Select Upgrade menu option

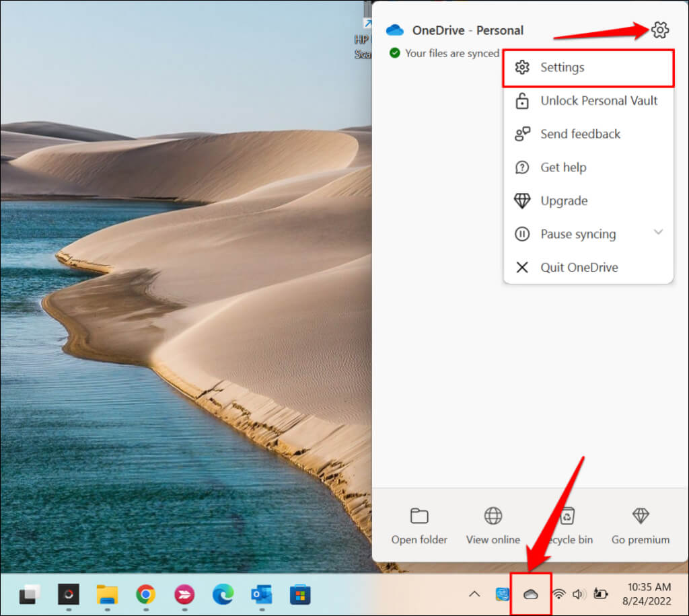click(x=588, y=200)
